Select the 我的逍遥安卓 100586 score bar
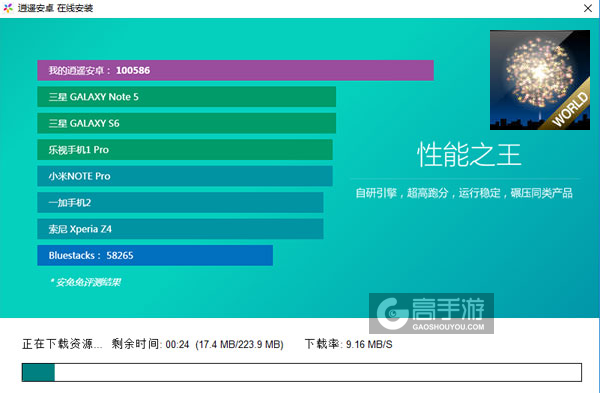 (x=235, y=70)
